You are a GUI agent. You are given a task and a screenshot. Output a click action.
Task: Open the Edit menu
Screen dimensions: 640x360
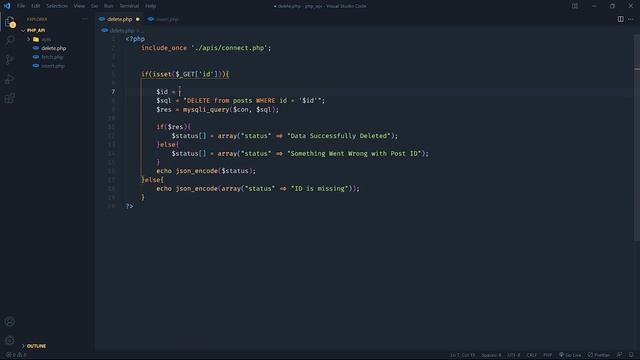36,6
